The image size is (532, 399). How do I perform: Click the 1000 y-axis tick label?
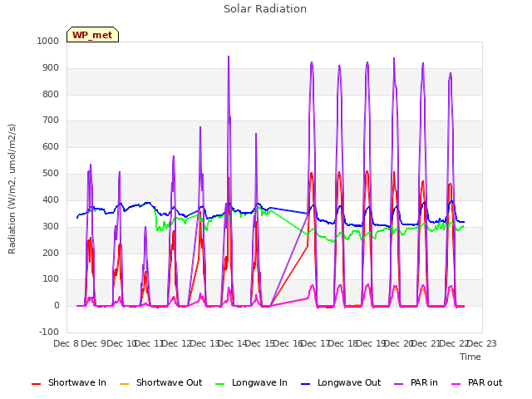pyautogui.click(x=48, y=41)
